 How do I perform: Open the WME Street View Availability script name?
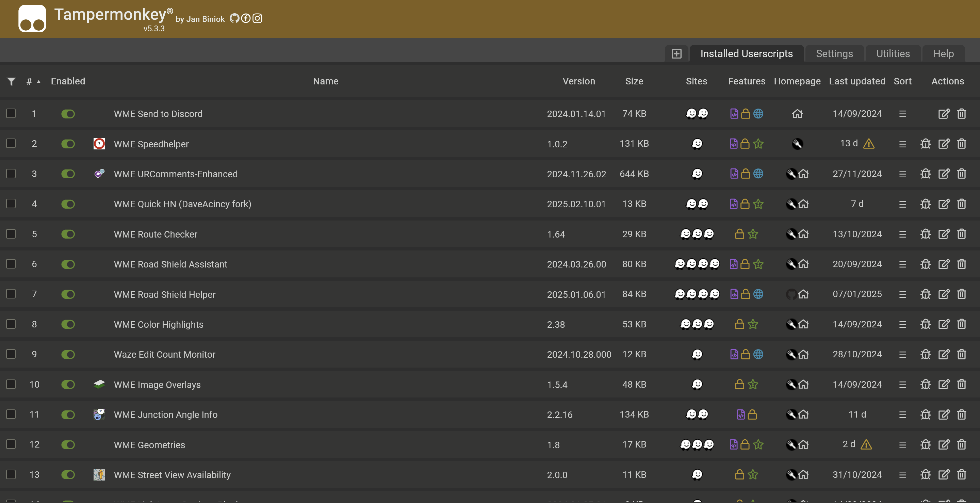pos(172,475)
